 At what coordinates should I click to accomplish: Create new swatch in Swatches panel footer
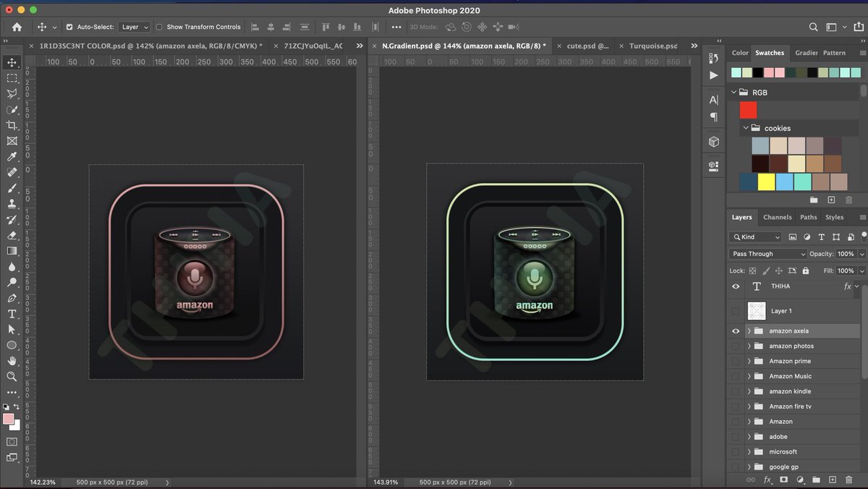[x=831, y=200]
